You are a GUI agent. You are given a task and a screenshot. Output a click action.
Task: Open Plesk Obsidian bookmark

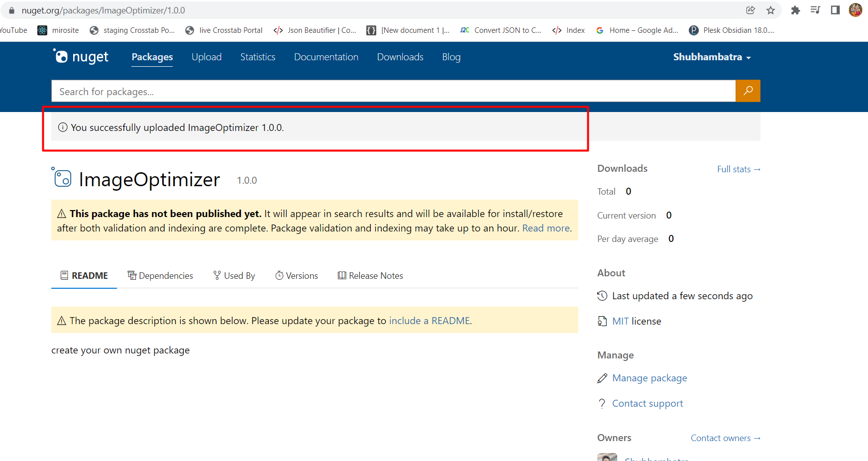tap(732, 30)
